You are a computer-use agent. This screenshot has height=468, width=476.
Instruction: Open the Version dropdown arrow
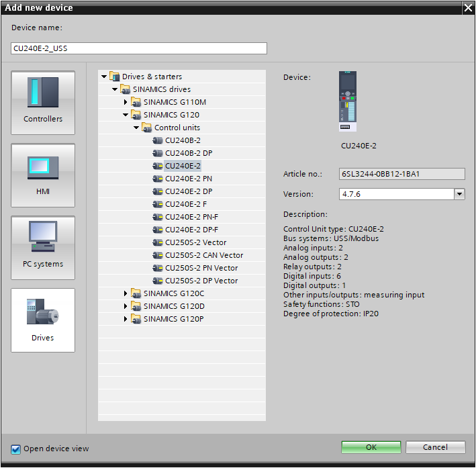click(459, 194)
